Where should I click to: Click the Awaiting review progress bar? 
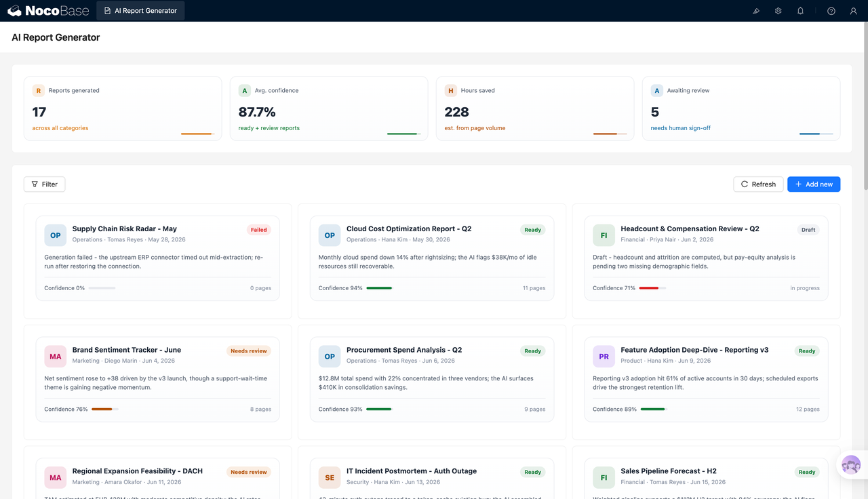coord(816,134)
